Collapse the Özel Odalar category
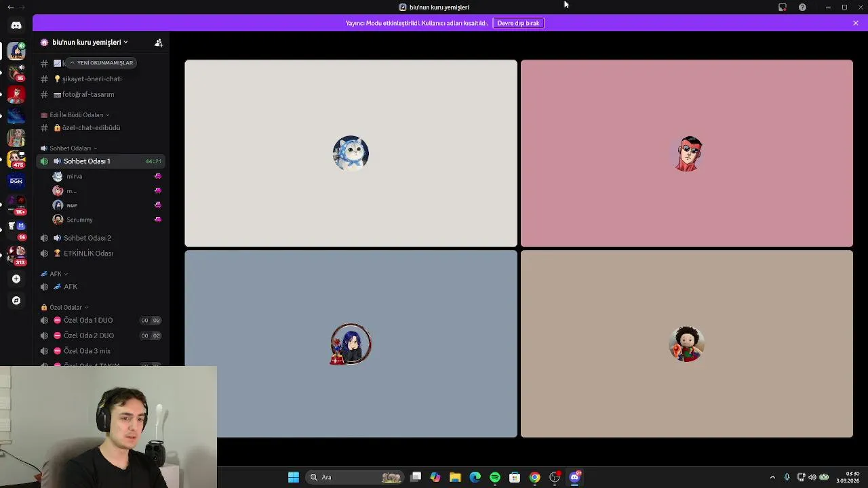 65,307
